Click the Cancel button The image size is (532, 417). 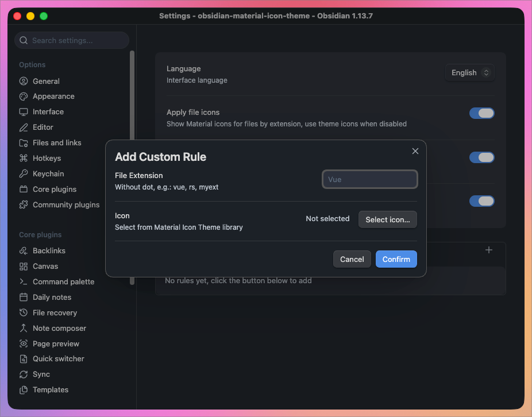pos(352,259)
